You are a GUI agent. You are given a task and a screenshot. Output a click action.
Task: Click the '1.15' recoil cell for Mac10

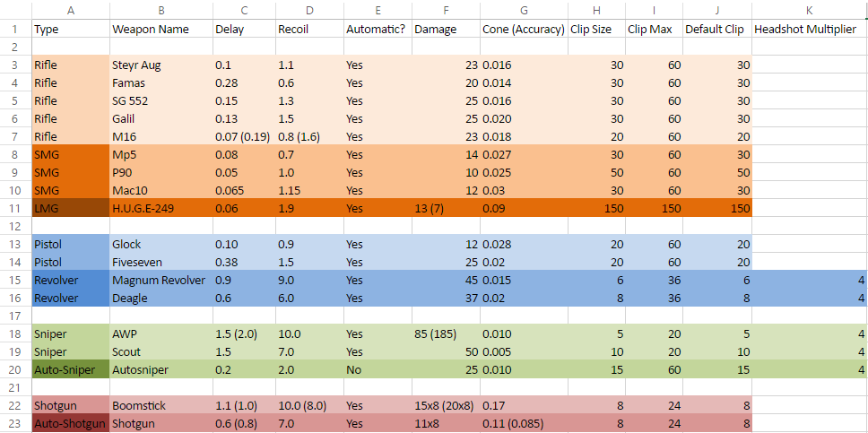[x=310, y=191]
